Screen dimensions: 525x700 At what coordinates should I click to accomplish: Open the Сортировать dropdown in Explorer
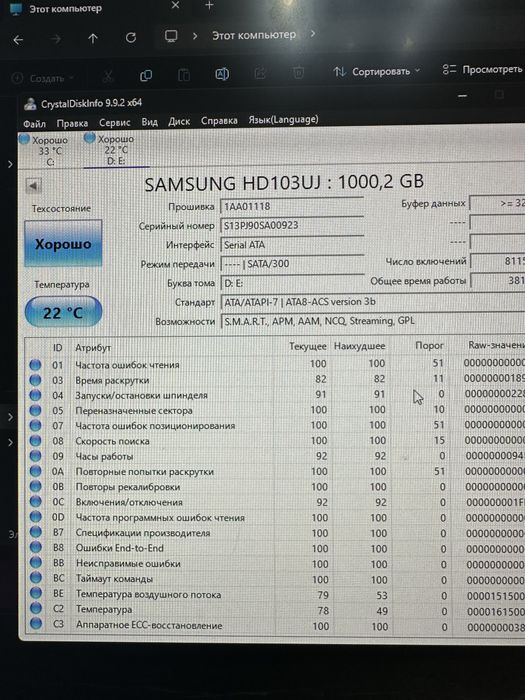(377, 71)
